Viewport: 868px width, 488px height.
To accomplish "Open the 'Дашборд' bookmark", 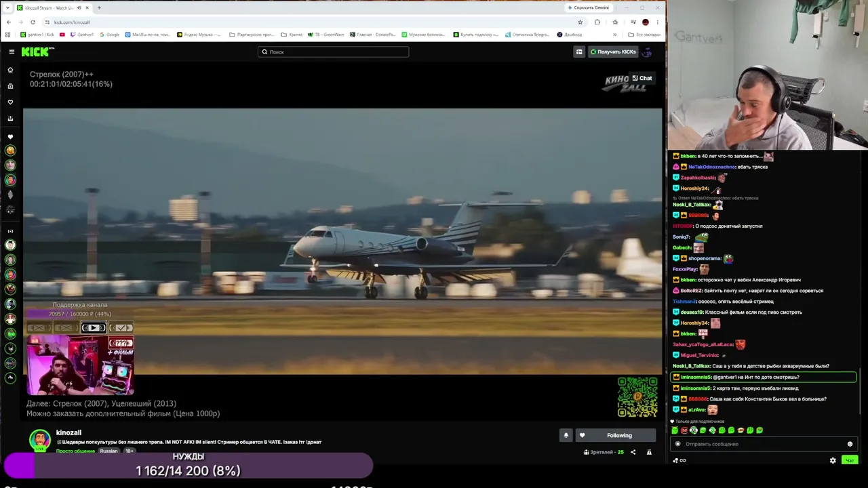I will tap(570, 35).
